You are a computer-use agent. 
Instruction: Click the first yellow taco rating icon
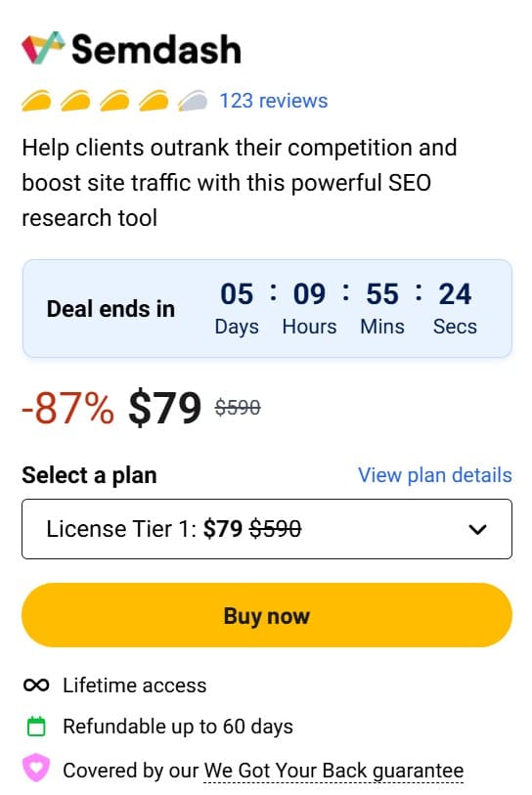pyautogui.click(x=36, y=101)
